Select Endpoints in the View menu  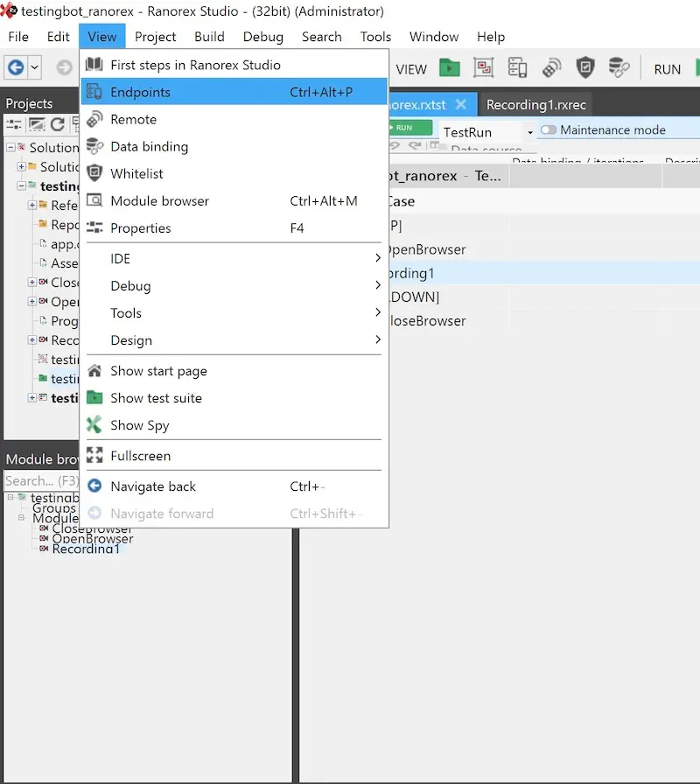234,92
